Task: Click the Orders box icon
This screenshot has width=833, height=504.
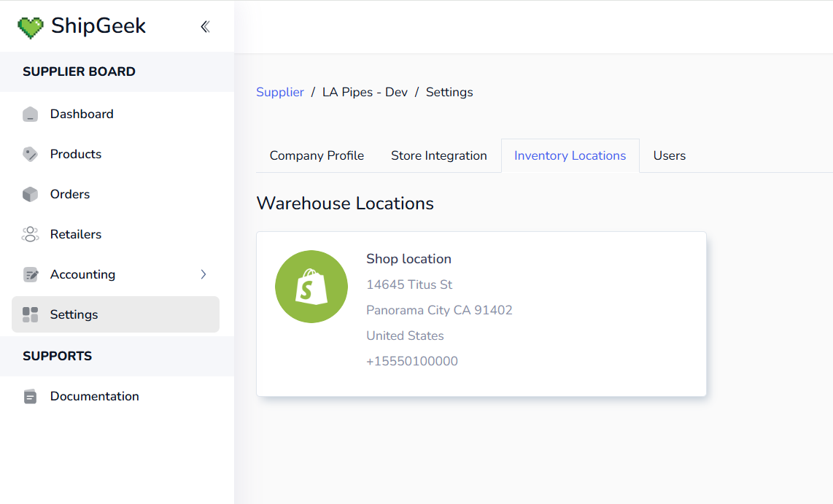Action: (31, 194)
